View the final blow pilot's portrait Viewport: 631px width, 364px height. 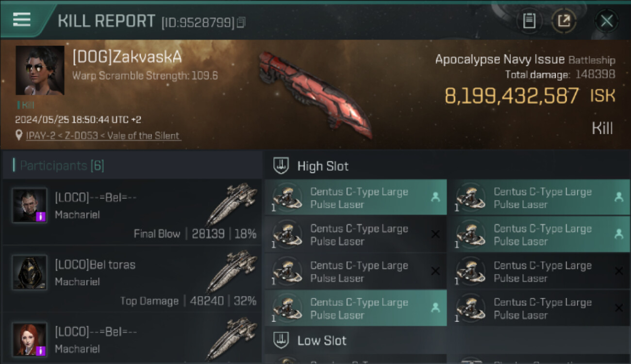coord(30,205)
